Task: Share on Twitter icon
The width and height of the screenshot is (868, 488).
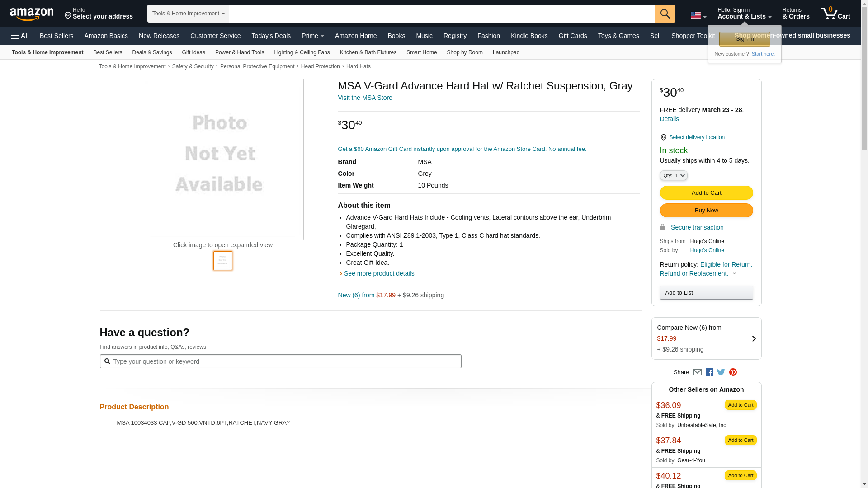Action: coord(721,372)
